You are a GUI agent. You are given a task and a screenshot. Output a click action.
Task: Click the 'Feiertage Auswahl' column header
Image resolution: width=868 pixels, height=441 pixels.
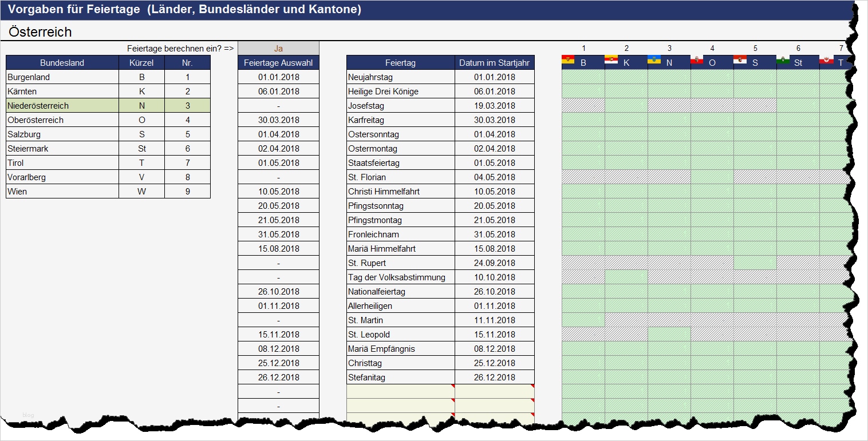[x=278, y=62]
